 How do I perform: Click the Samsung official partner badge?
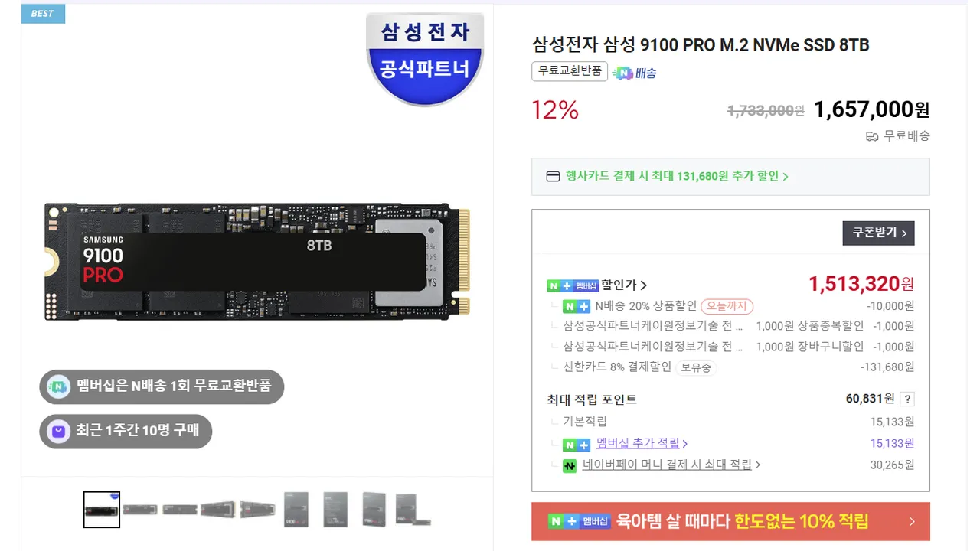point(425,57)
